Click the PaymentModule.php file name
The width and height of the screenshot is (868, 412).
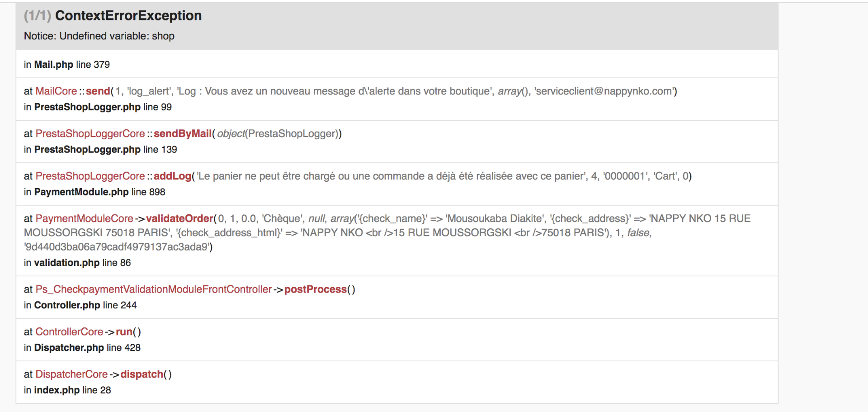point(81,192)
